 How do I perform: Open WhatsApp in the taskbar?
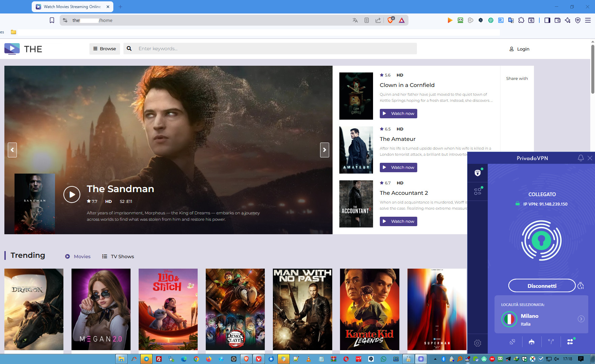(384, 359)
